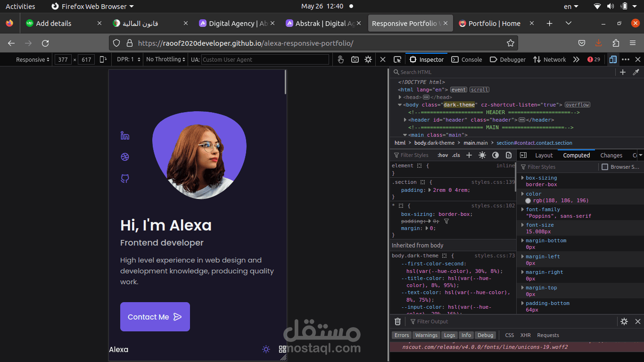This screenshot has width=644, height=362.
Task: Add a new style rule with plus icon
Action: click(469, 155)
